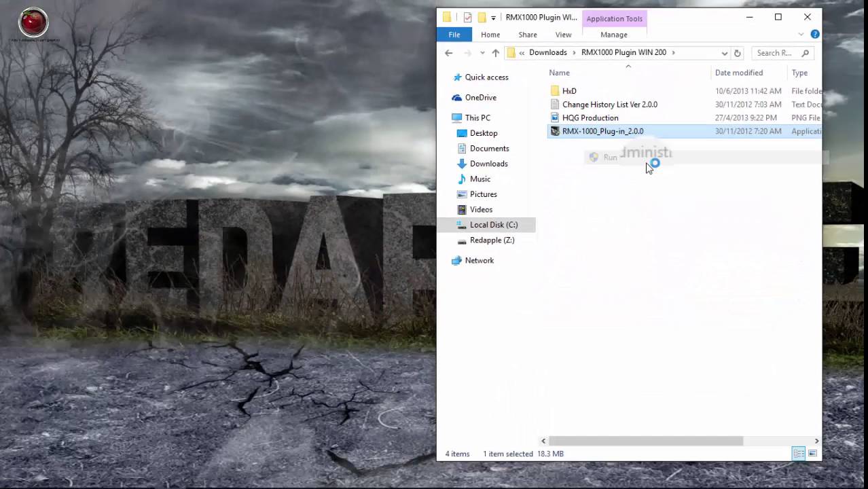Click the OneDrive cloud icon
Viewport: 868px width, 489px height.
(457, 98)
